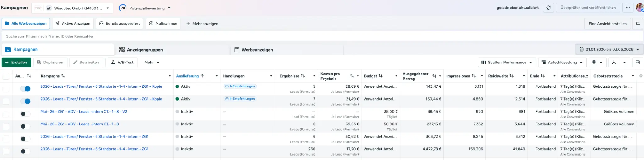Turn off the campaign with 150,44 € spent
Viewport: 644px width, 160px height.
[25, 101]
